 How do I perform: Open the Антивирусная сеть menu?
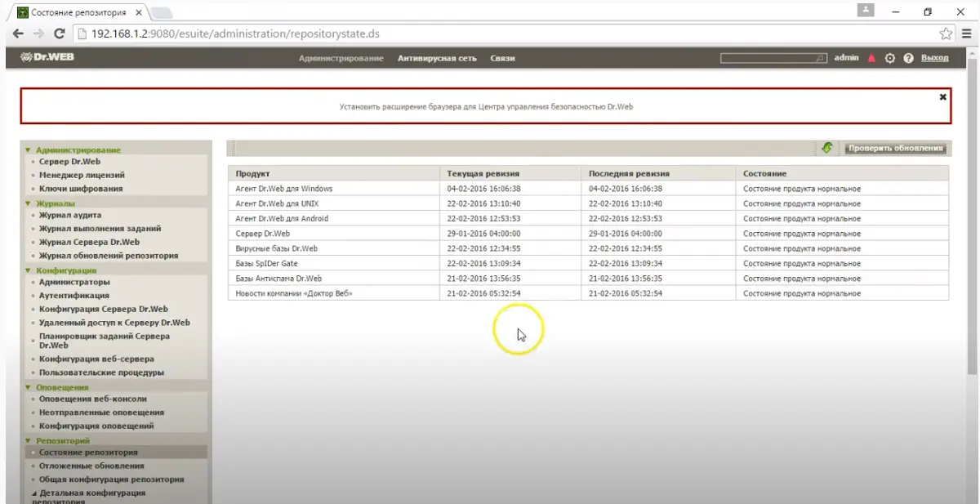pos(436,58)
